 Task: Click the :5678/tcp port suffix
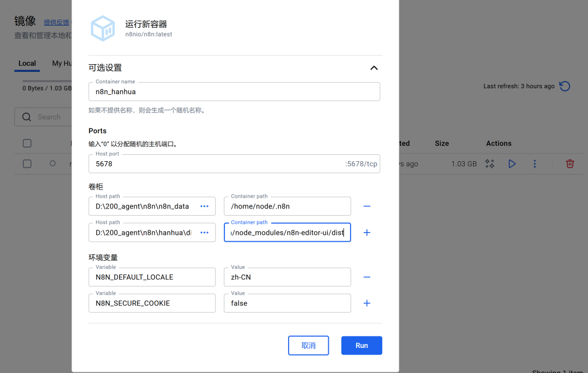click(x=361, y=164)
